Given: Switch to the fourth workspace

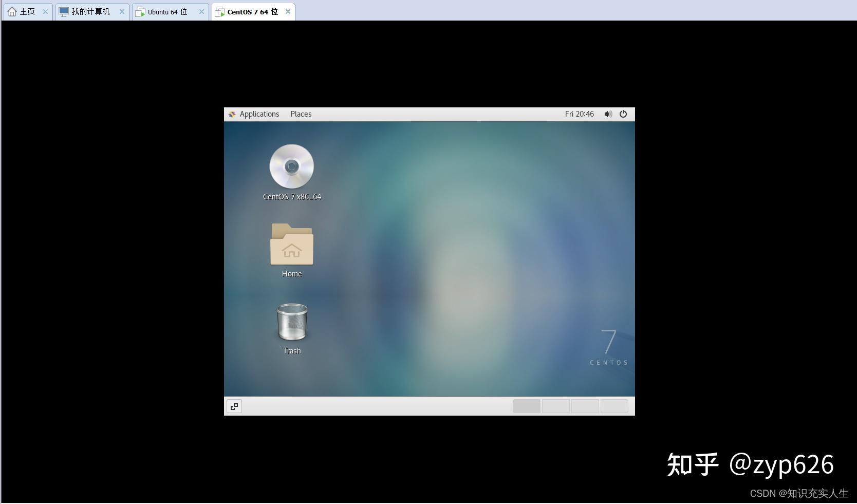Looking at the screenshot, I should point(614,406).
